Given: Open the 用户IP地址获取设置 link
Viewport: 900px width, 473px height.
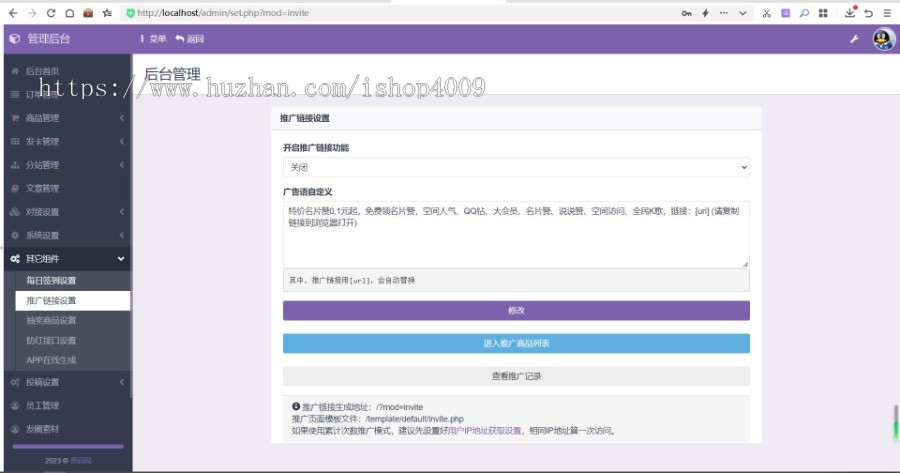Looking at the screenshot, I should point(484,431).
